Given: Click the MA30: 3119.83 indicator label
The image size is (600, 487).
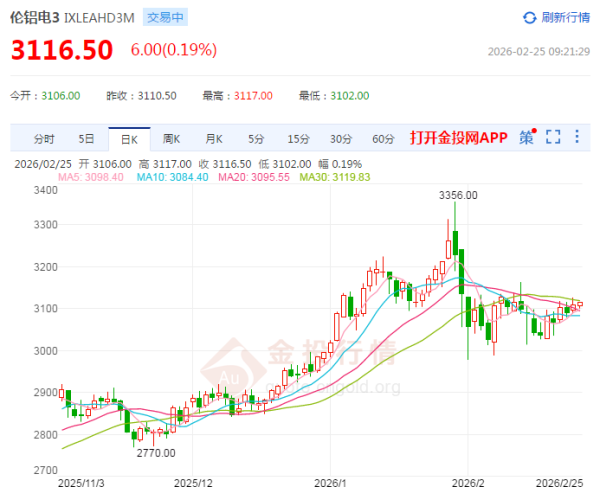Looking at the screenshot, I should click(x=335, y=177).
